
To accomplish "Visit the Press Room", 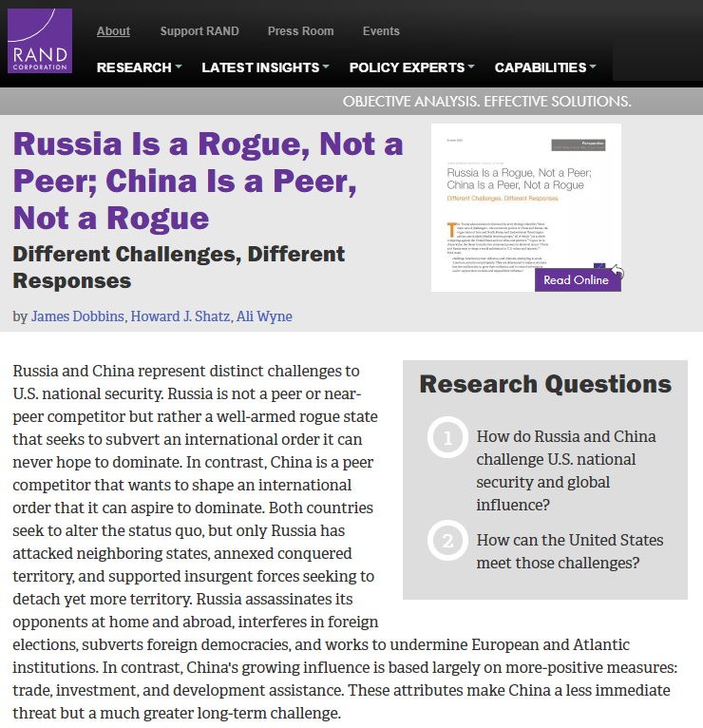I will tap(300, 30).
